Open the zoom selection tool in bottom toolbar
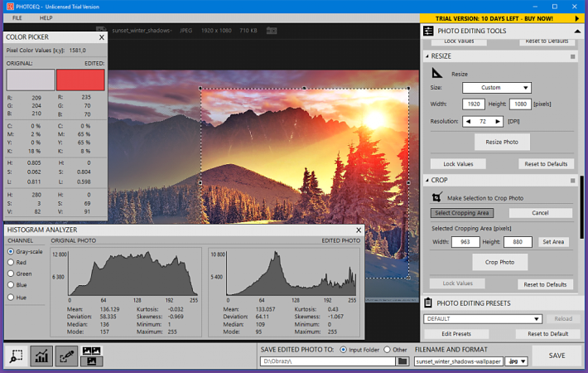Screen dimensions: 588x373 coord(16,356)
